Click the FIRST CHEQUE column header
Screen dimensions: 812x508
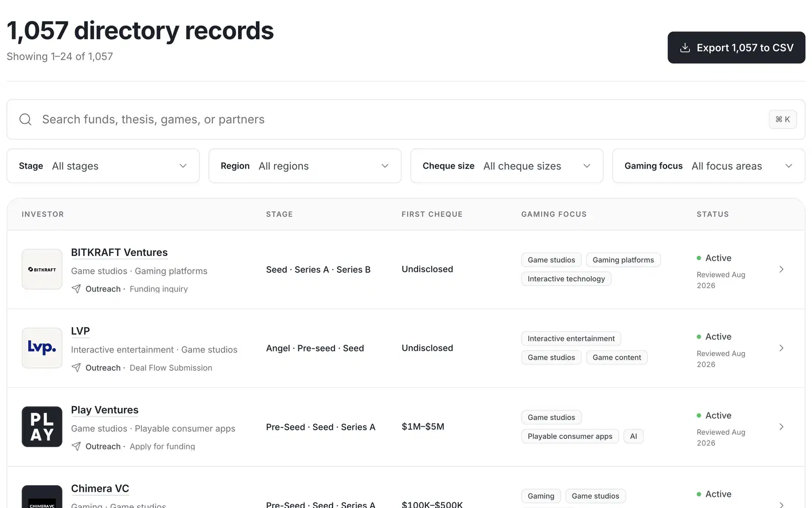click(432, 214)
